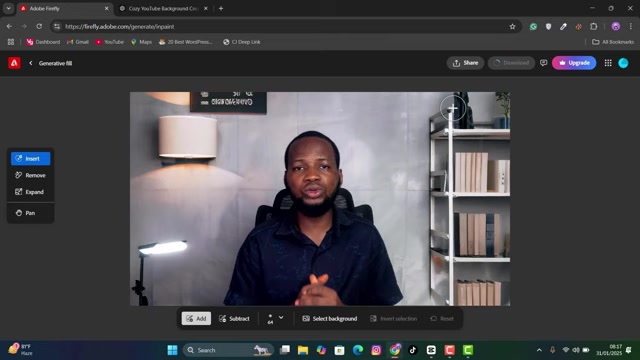Open the feedback chat icon
The image size is (640, 360).
[544, 63]
